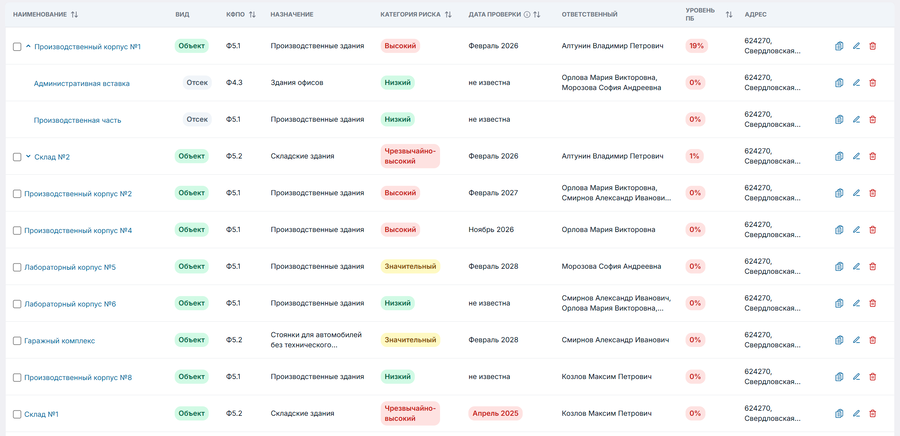
Task: Check the Лабораторный корпус №6 checkbox
Action: 17,304
